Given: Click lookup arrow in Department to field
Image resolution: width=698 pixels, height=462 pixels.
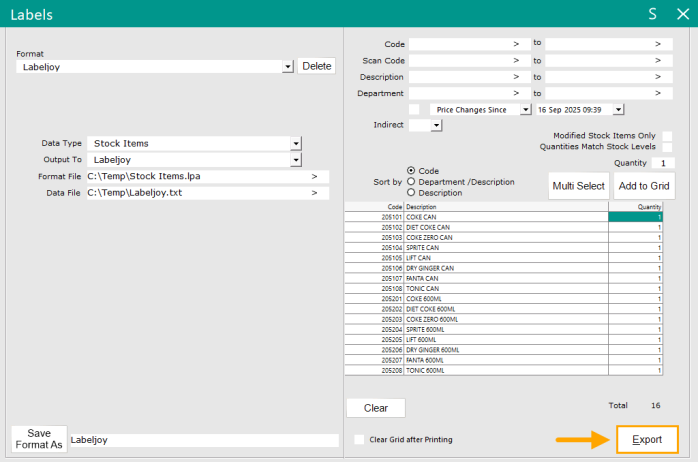Looking at the screenshot, I should point(657,94).
